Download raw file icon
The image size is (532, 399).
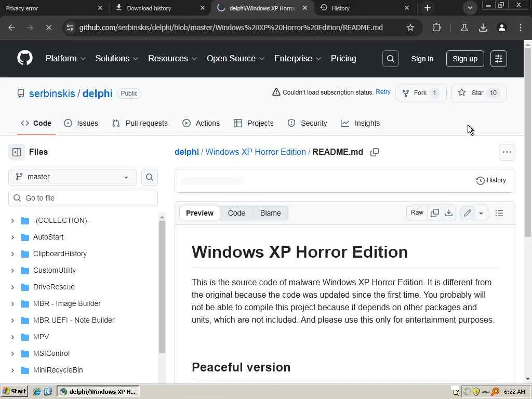(x=449, y=213)
